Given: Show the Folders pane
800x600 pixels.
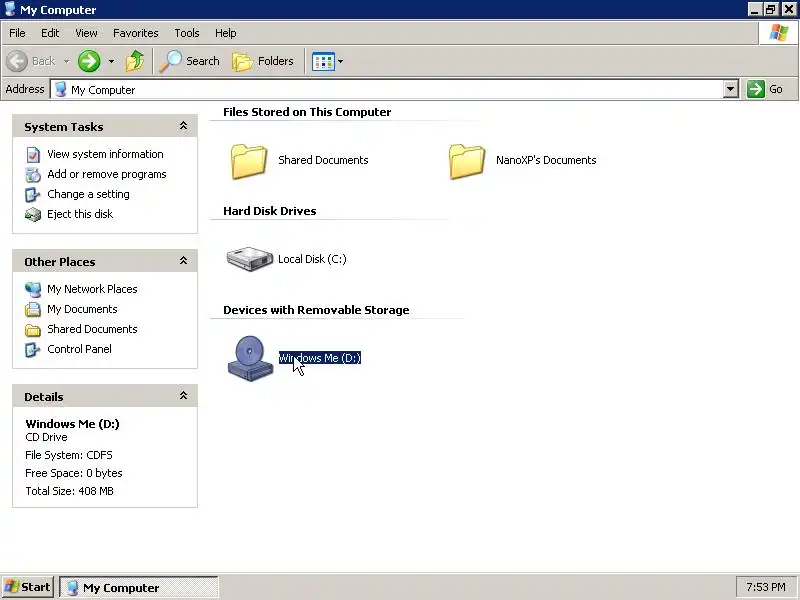Looking at the screenshot, I should pyautogui.click(x=263, y=61).
